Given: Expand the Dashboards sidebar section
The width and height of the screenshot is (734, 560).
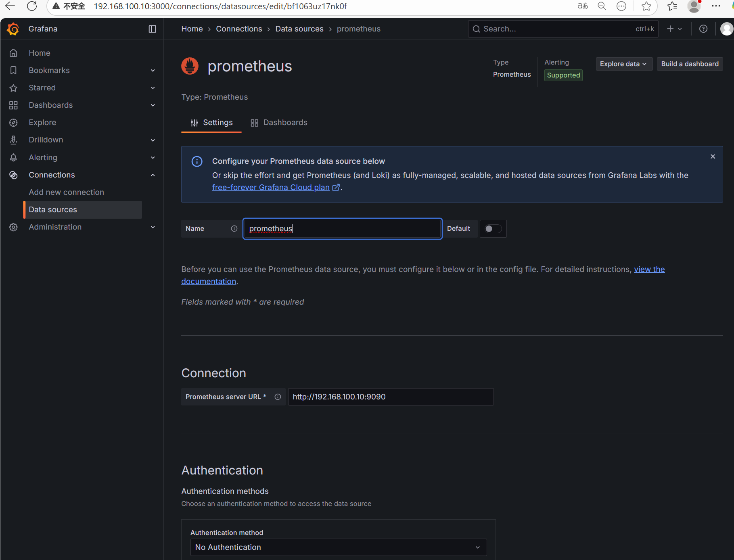Looking at the screenshot, I should click(153, 105).
